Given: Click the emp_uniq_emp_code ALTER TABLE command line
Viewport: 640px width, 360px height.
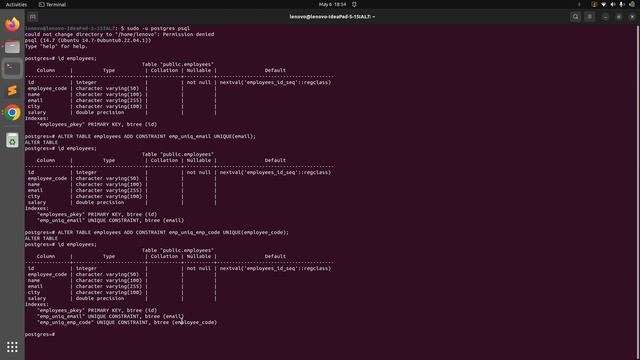Looking at the screenshot, I should [x=157, y=232].
